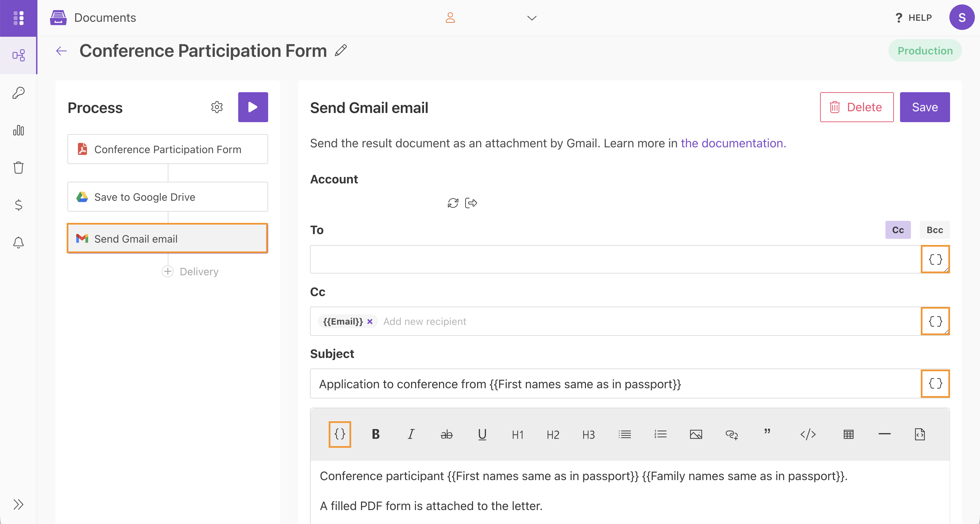Image resolution: width=980 pixels, height=524 pixels.
Task: Insert a variable in the email body editor
Action: click(340, 434)
